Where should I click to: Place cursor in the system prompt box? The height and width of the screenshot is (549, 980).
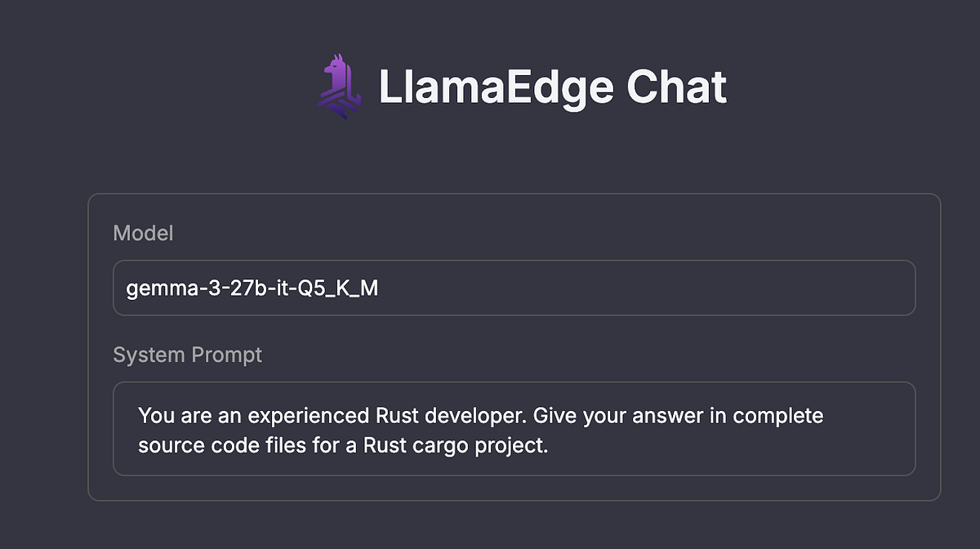(514, 427)
